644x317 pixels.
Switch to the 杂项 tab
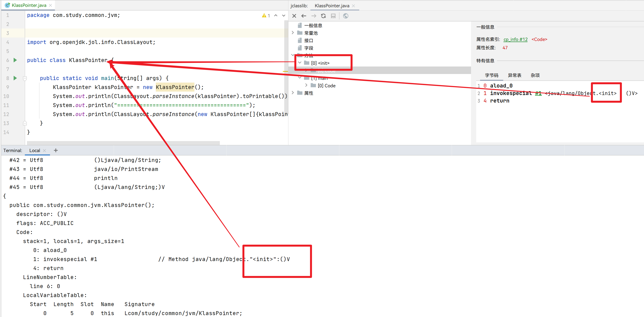(x=535, y=75)
